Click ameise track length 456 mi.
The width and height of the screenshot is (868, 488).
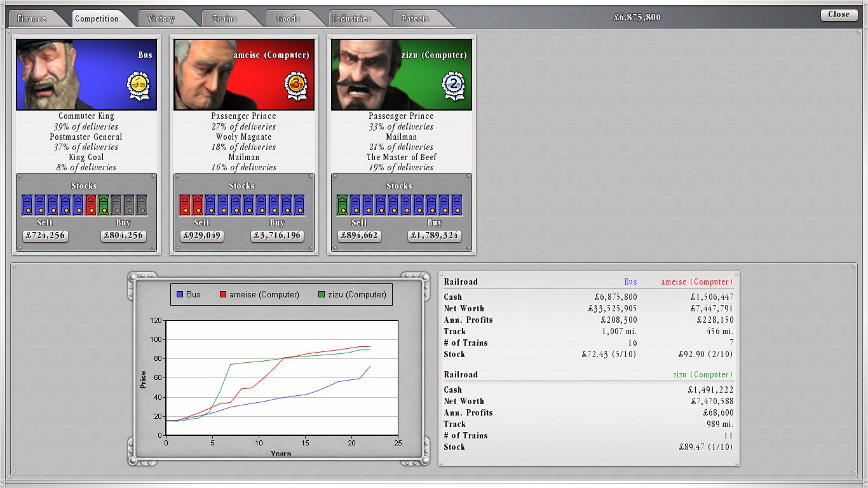(720, 332)
